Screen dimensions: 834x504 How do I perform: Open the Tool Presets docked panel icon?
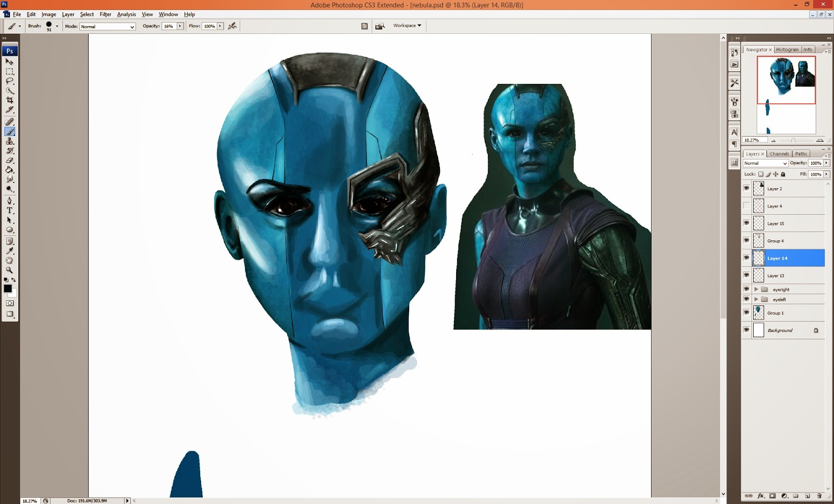tap(734, 83)
